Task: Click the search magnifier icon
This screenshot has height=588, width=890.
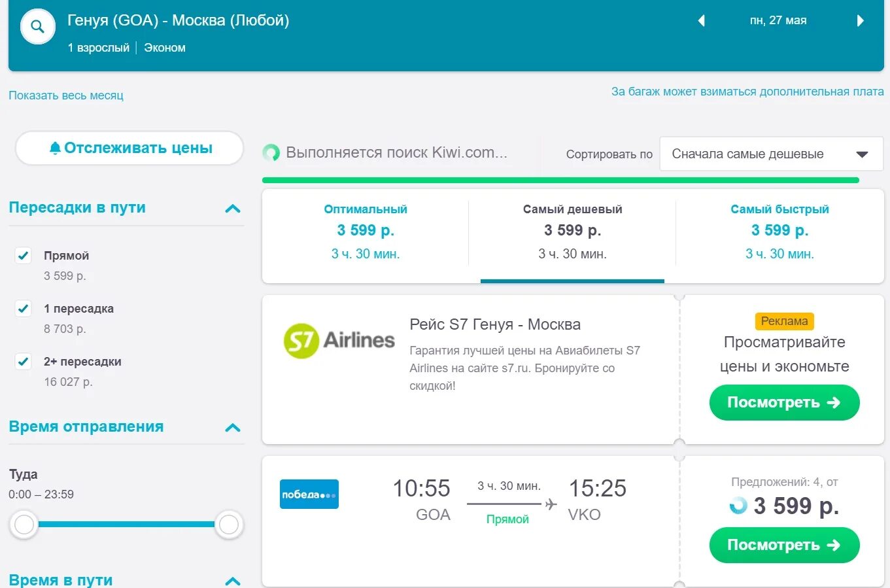Action: 38,27
